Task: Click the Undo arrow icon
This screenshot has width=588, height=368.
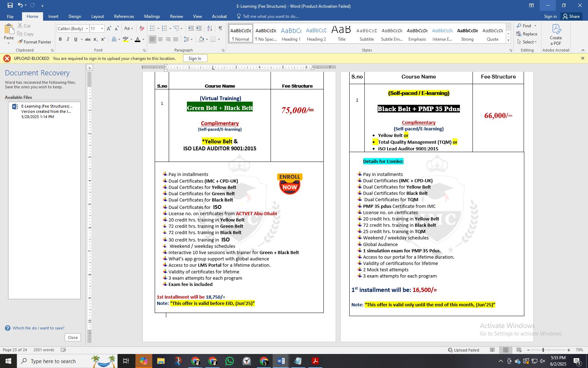Action: [20, 5]
